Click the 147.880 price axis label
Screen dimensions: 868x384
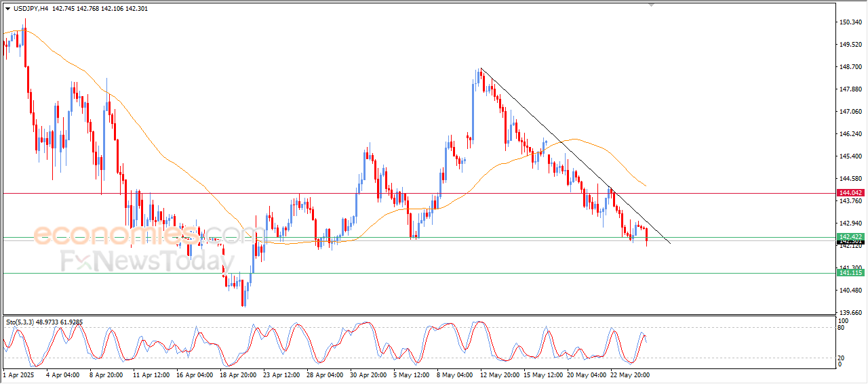tap(852, 89)
